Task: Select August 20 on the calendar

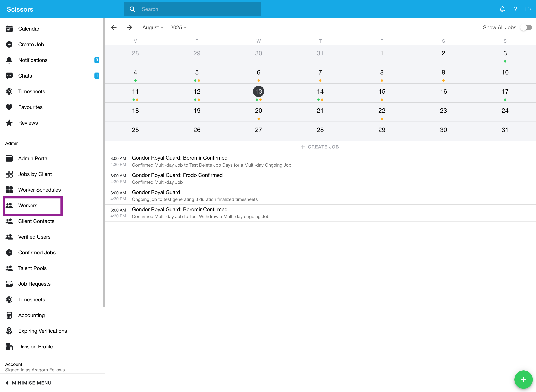Action: pos(259,111)
